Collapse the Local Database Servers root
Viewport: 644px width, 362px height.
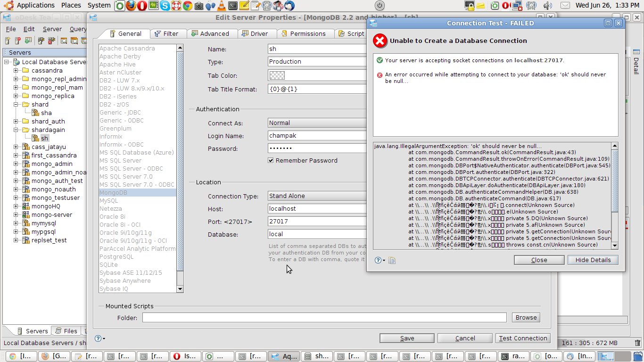click(x=7, y=62)
